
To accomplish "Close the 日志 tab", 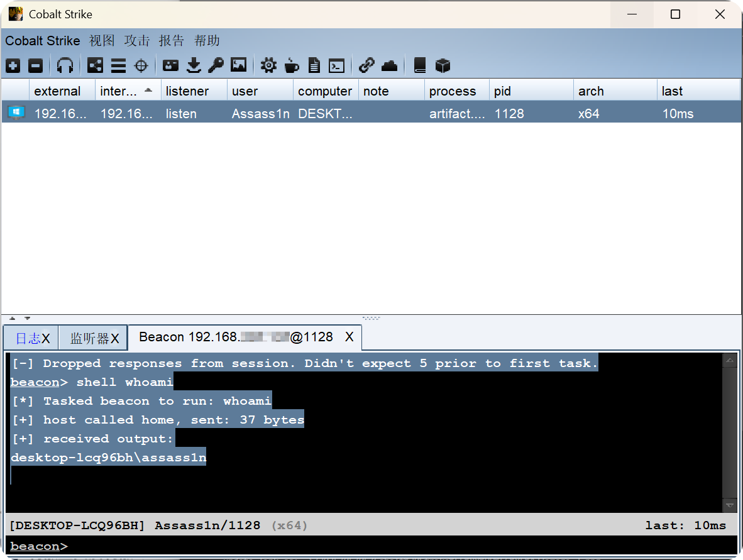I will pos(45,338).
